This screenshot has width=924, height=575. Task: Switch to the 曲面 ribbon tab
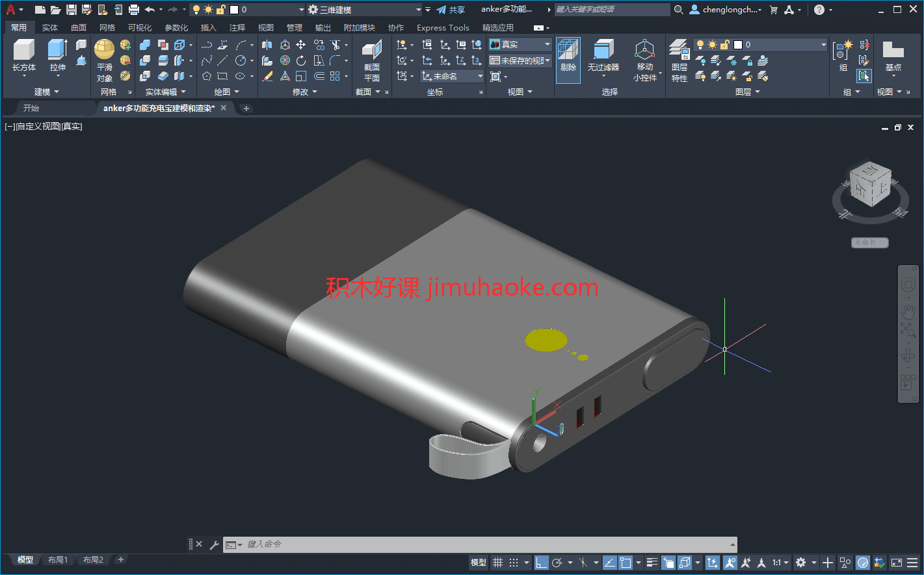(x=79, y=27)
